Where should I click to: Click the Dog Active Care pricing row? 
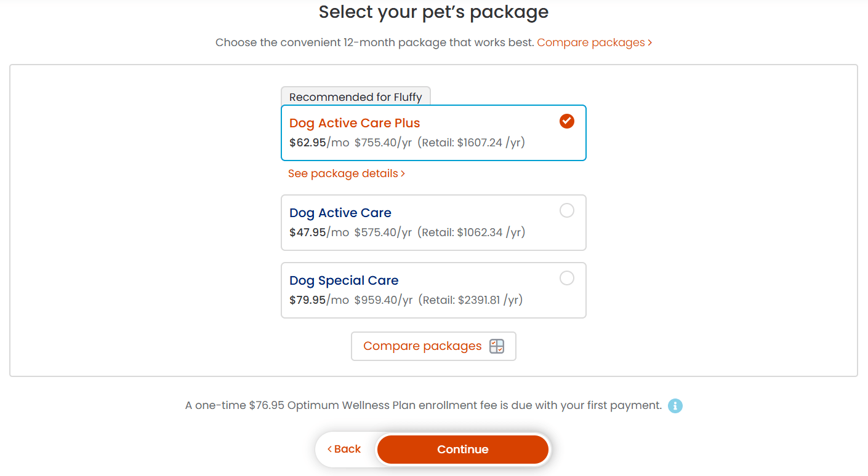408,232
